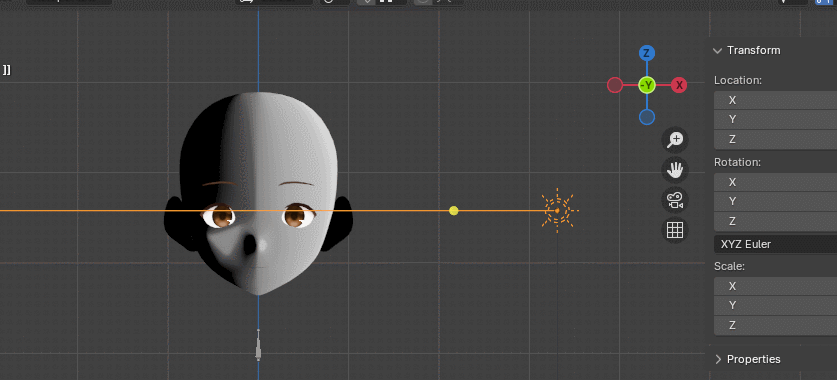Open the XYZ Euler rotation mode dropdown
The image size is (837, 380).
coord(776,244)
